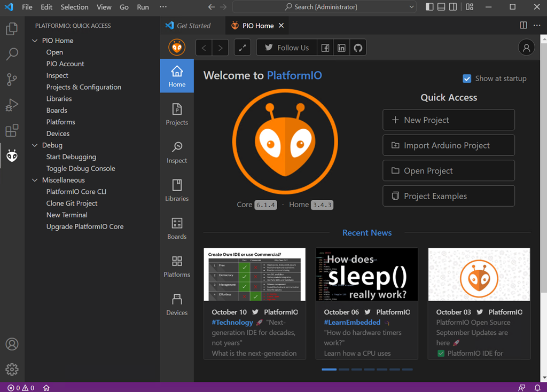Select the second news carousel indicator

tap(343, 369)
